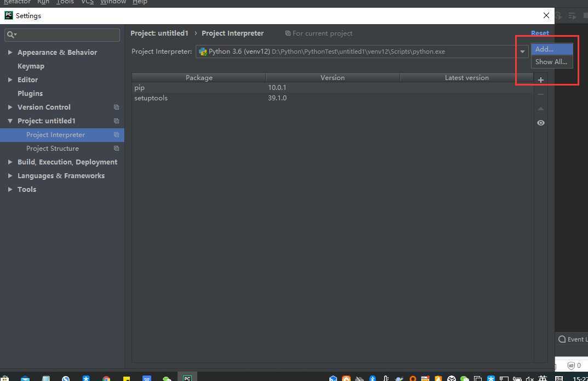Select the pip package row
The height and width of the screenshot is (381, 588).
coord(332,87)
